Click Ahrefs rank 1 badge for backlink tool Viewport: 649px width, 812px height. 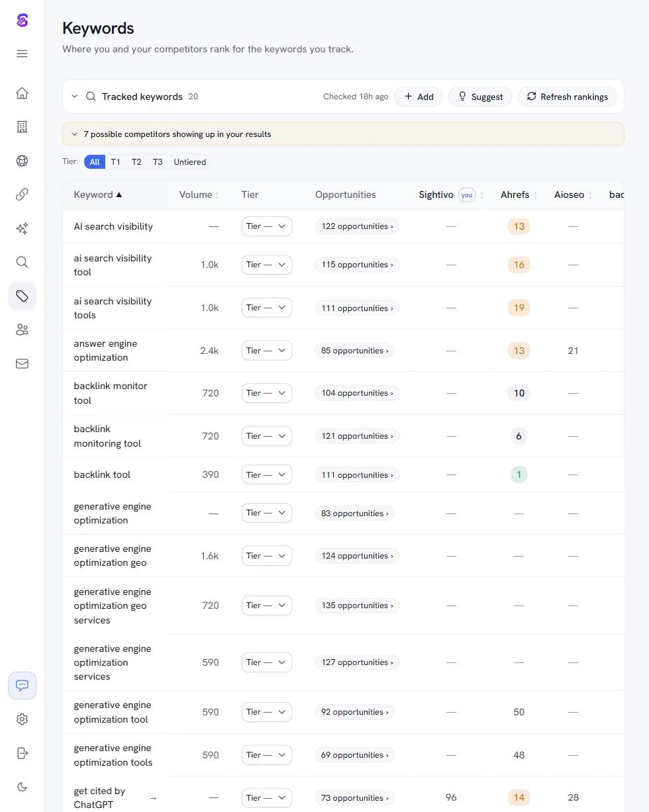point(519,474)
